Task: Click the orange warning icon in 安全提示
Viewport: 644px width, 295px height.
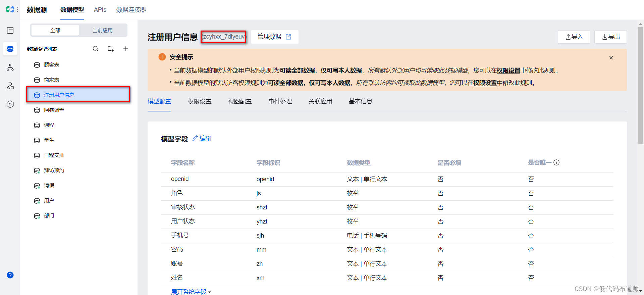Action: [162, 57]
